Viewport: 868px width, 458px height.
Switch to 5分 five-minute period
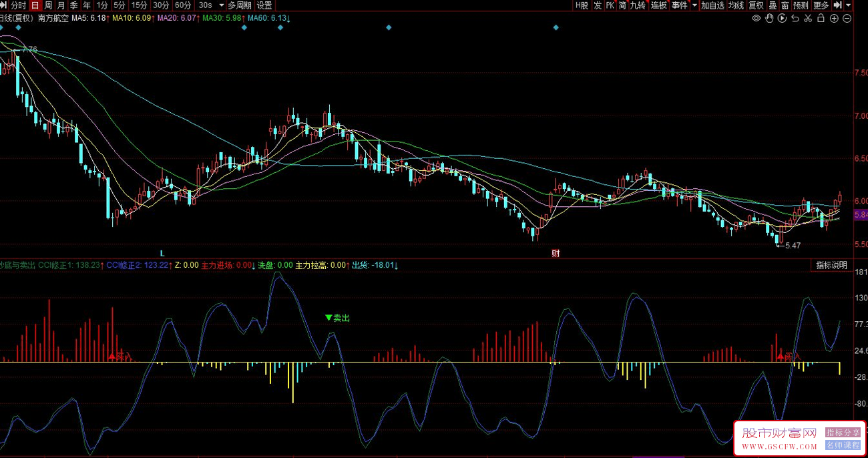pos(119,5)
